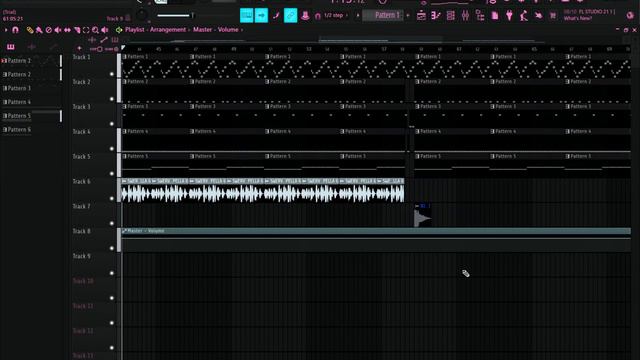Mute Track 3 with its dot toggle
Viewport: 640px width, 360px height.
[x=112, y=124]
